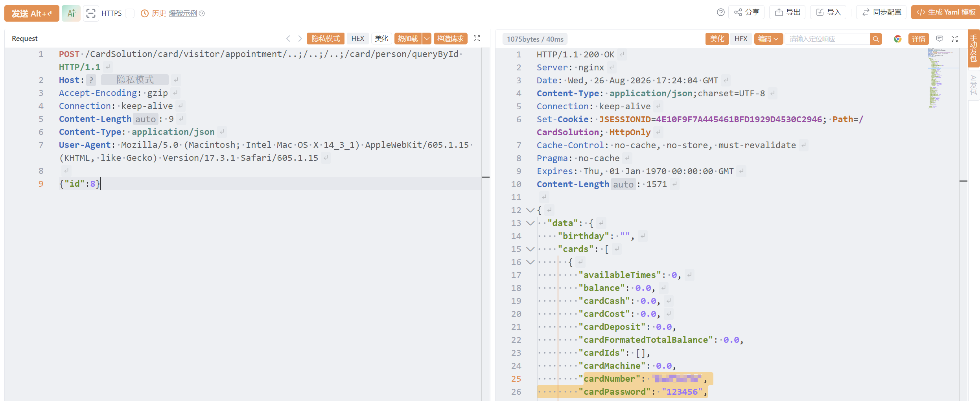Viewport: 980px width, 401px height.
Task: Click the help circle icon left of 分享
Action: [720, 13]
